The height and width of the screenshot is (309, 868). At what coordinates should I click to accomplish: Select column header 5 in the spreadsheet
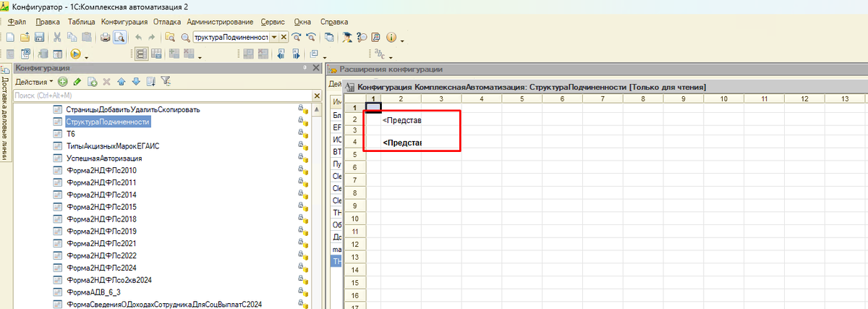(521, 98)
